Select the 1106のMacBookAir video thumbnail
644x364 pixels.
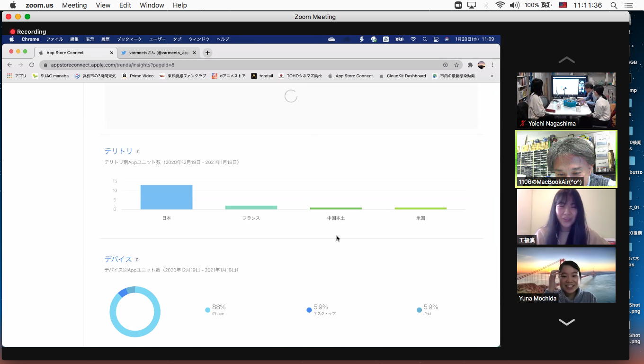pyautogui.click(x=566, y=159)
